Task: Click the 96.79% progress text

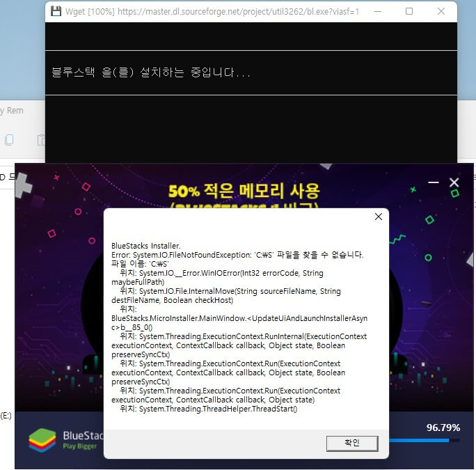Action: [x=443, y=428]
